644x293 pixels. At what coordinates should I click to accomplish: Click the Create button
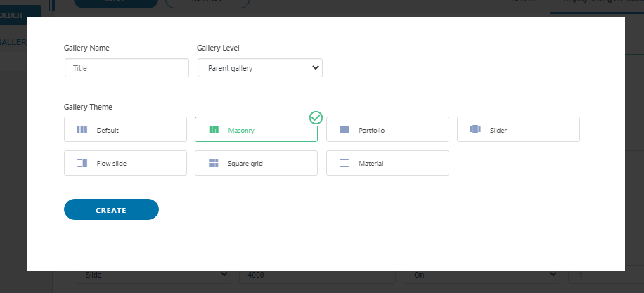111,209
